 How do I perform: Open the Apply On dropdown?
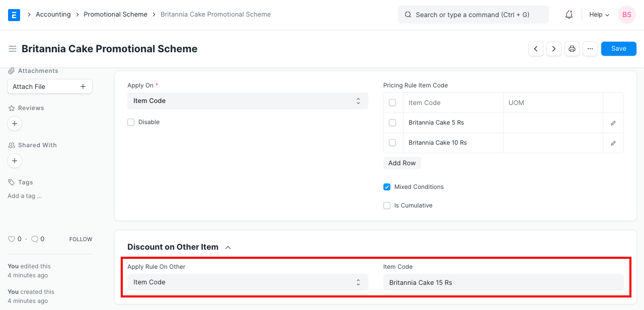tap(248, 101)
